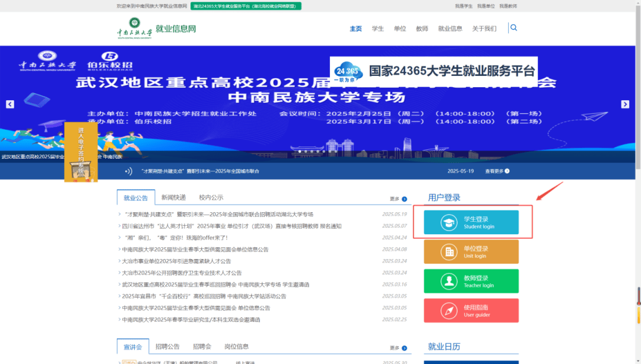Click the date 2025-05-19 in announcement bar
This screenshot has width=641, height=364.
[x=461, y=171]
